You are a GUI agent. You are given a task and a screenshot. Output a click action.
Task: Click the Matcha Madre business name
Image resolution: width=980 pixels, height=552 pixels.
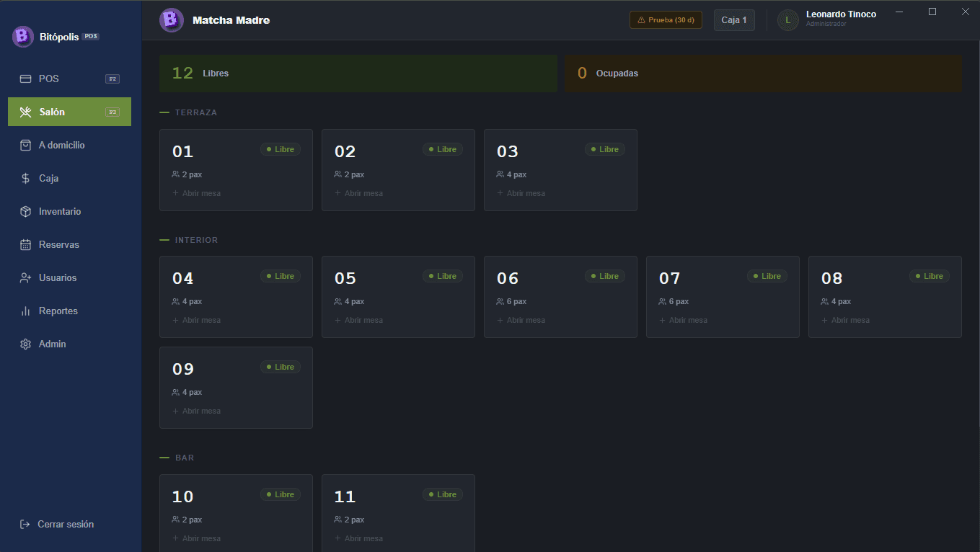click(231, 20)
